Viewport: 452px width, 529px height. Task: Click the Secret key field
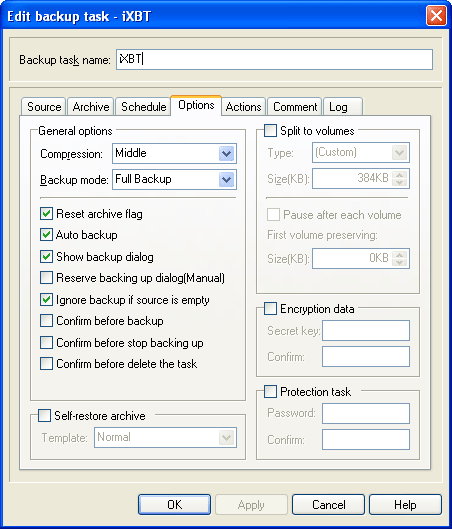tap(366, 331)
